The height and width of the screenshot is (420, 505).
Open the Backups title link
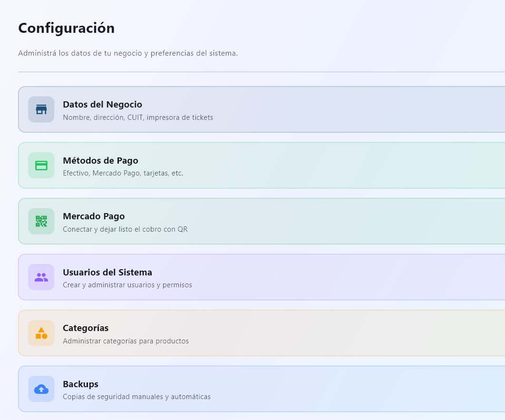click(x=80, y=384)
